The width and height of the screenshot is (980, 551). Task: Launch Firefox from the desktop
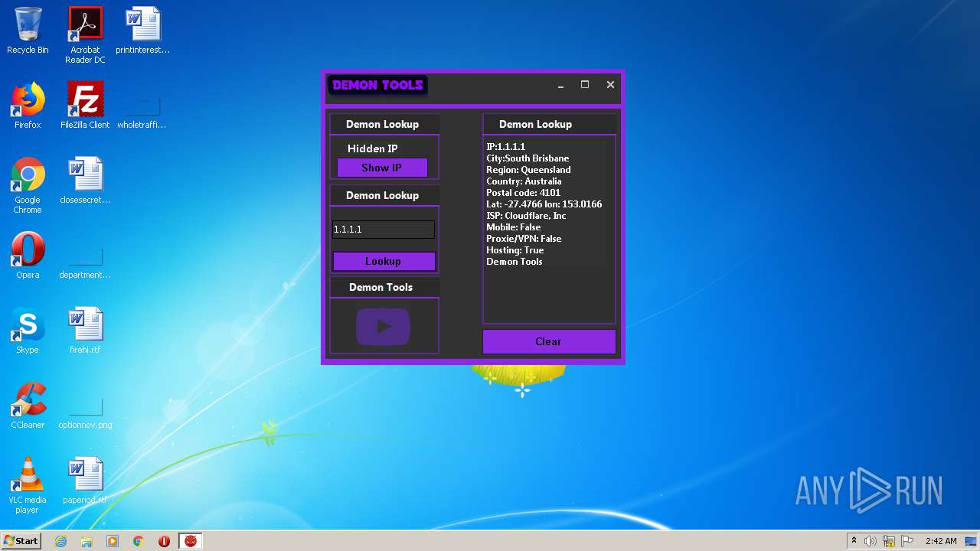(28, 106)
